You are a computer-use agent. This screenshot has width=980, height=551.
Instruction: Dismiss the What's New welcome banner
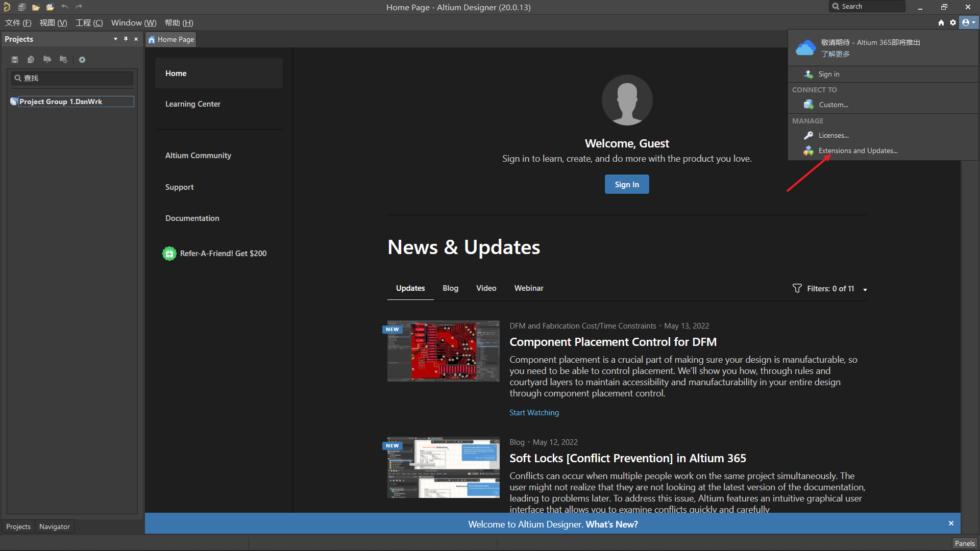(x=951, y=523)
